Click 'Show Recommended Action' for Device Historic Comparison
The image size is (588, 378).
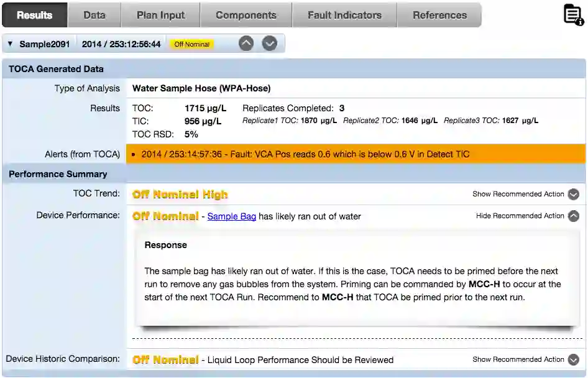pyautogui.click(x=518, y=359)
